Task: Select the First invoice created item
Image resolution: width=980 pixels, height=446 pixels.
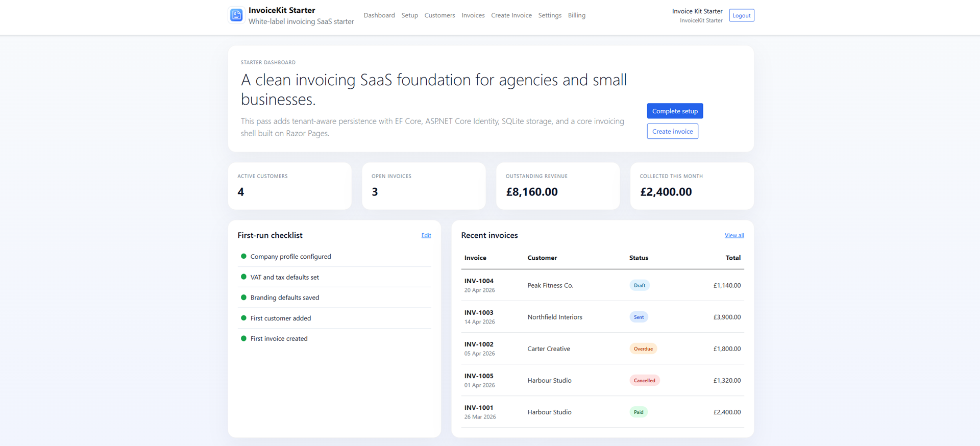Action: [x=334, y=338]
